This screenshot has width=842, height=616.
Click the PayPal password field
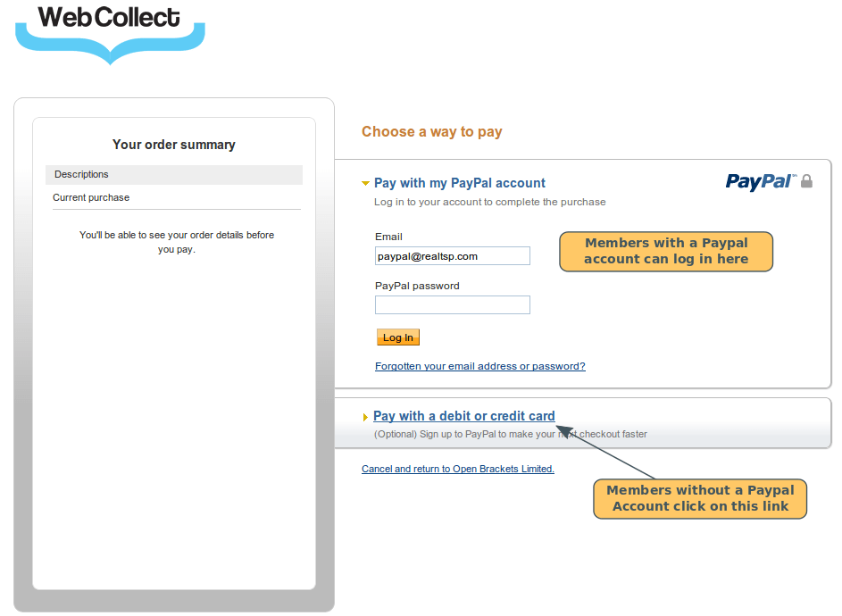(452, 304)
